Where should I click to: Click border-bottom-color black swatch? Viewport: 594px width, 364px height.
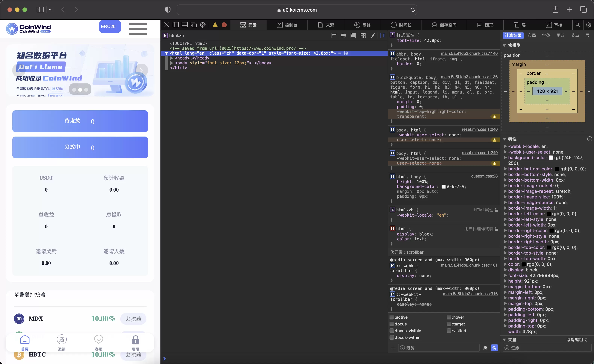557,169
